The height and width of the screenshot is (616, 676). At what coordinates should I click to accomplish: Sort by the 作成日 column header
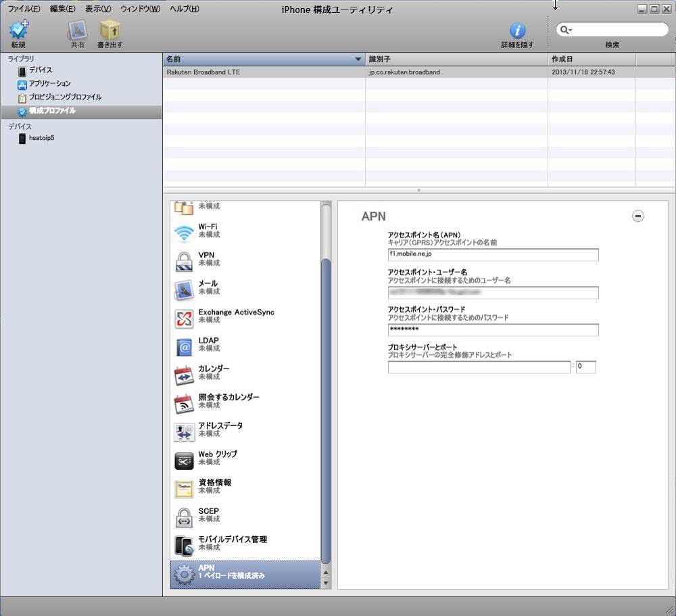click(x=592, y=59)
